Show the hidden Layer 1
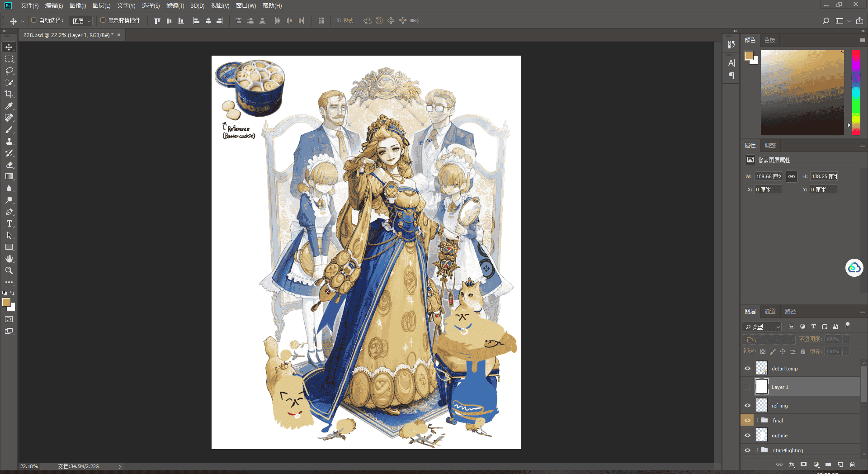 click(x=747, y=387)
